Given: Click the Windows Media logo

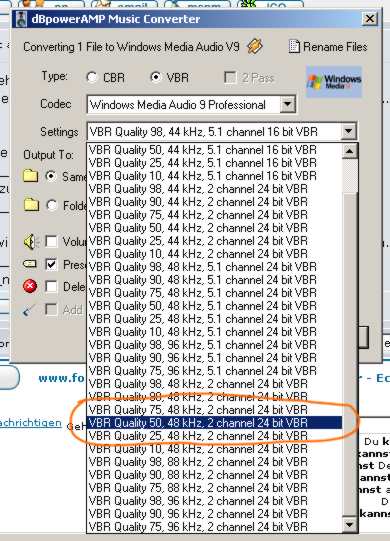Looking at the screenshot, I should [334, 81].
